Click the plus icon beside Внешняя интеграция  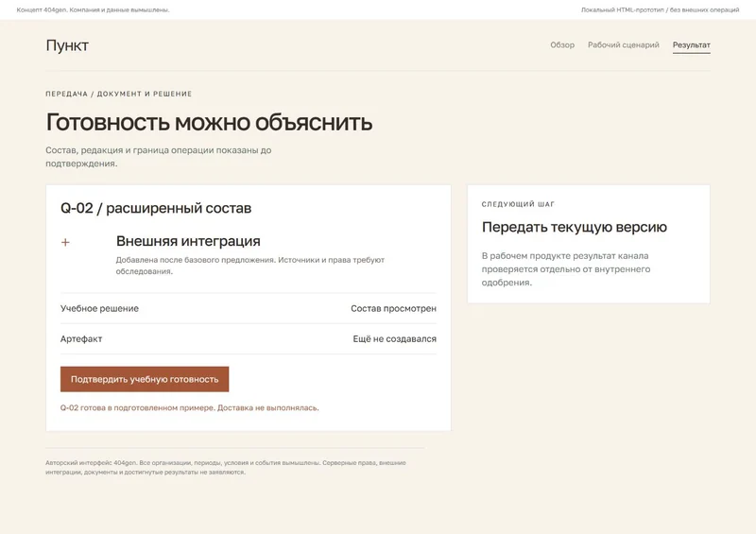pyautogui.click(x=65, y=242)
